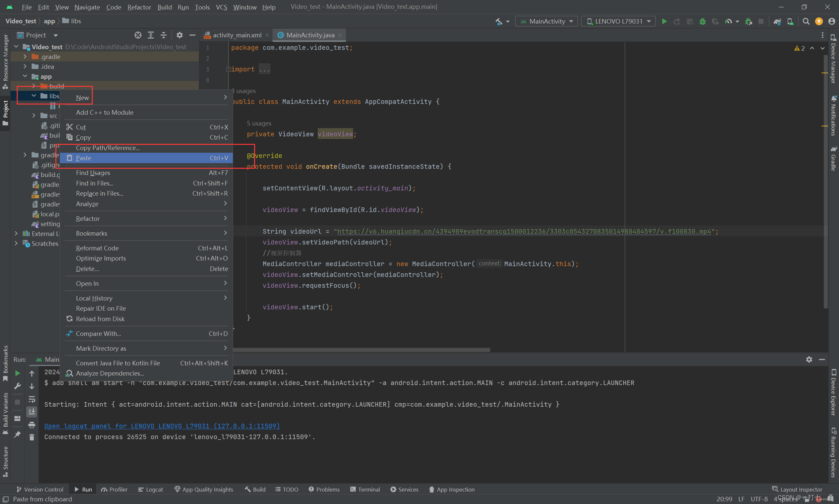Screen dimensions: 839x504
Task: Click the video URL string in editor
Action: 523,231
